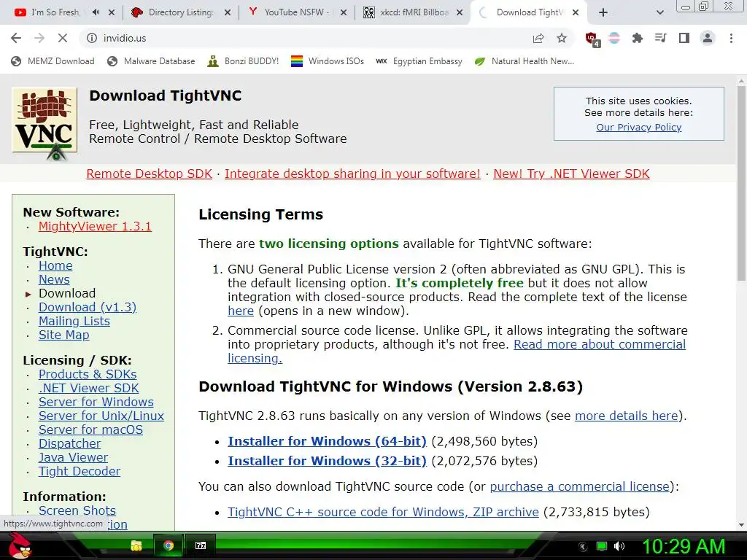The width and height of the screenshot is (747, 560).
Task: View site information icon next to invidio.us
Action: (91, 38)
